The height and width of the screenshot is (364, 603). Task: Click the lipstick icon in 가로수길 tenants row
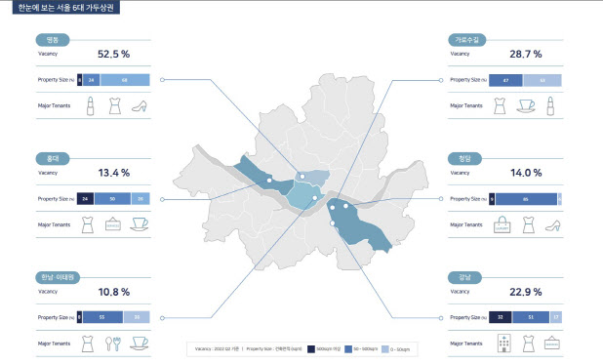[x=550, y=105]
